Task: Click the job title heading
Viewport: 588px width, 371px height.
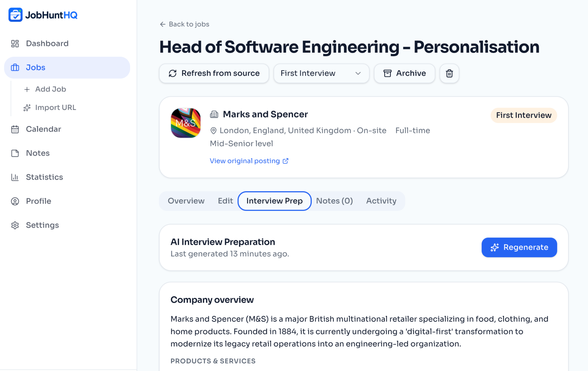Action: coord(349,47)
